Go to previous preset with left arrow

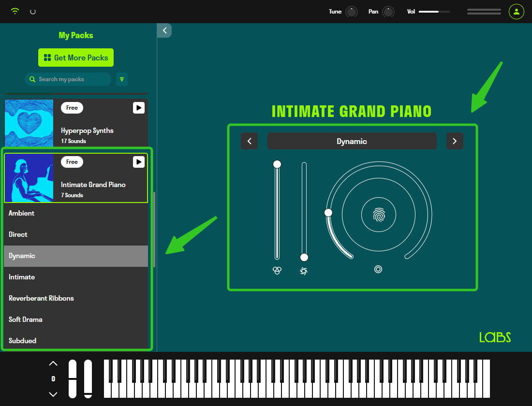click(x=250, y=141)
